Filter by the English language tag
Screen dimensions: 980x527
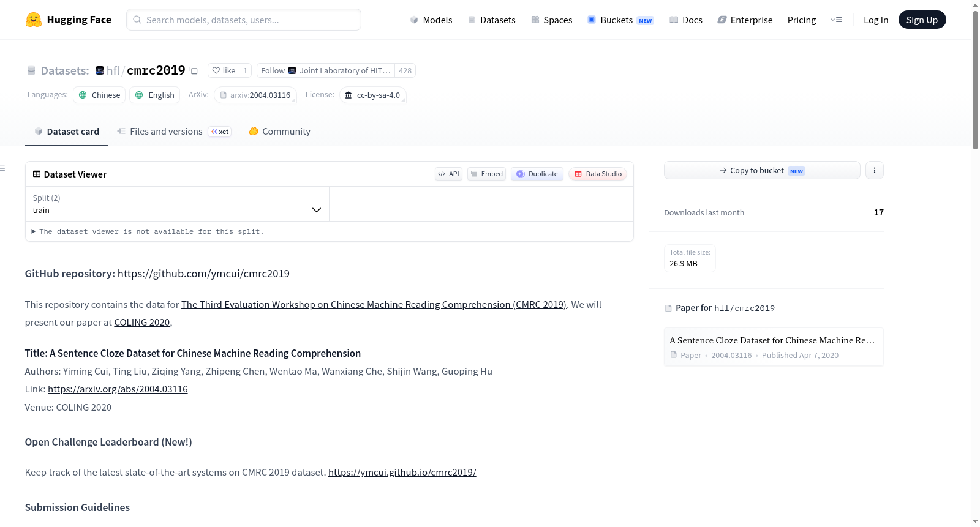pos(154,95)
